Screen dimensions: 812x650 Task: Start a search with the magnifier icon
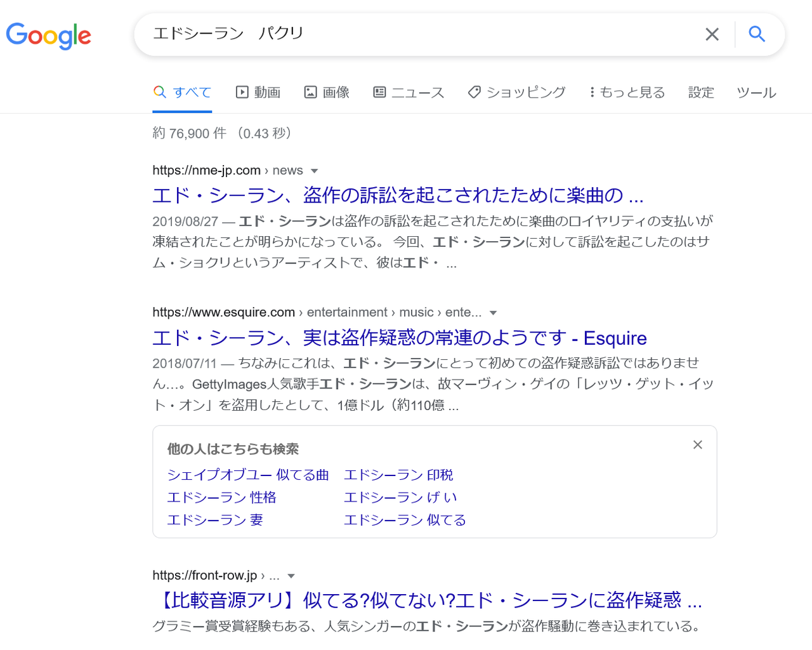[x=757, y=34]
